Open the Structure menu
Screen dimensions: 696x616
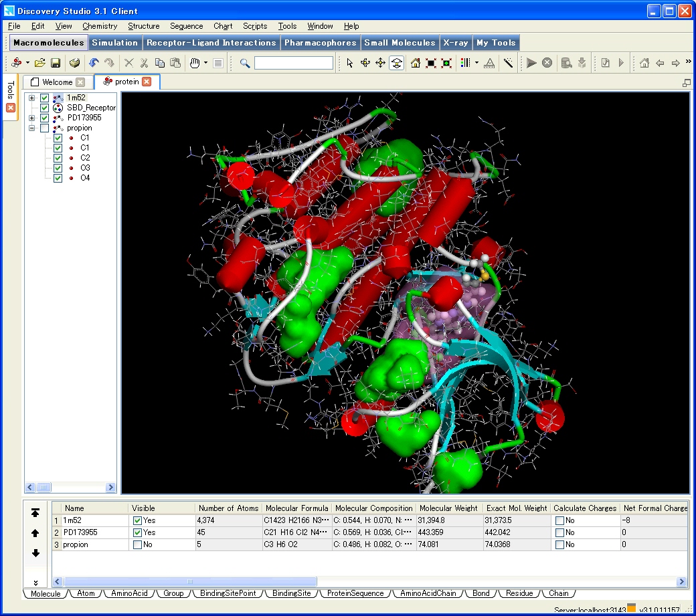pyautogui.click(x=144, y=26)
